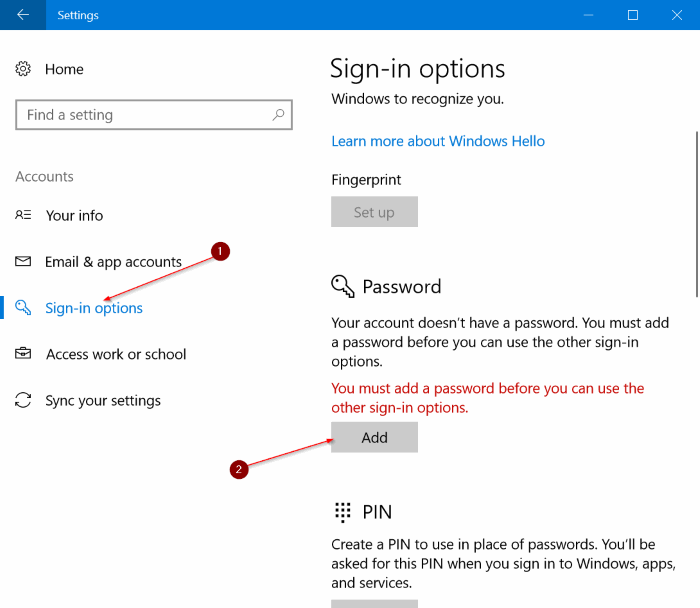Open the Your info page

click(x=75, y=216)
